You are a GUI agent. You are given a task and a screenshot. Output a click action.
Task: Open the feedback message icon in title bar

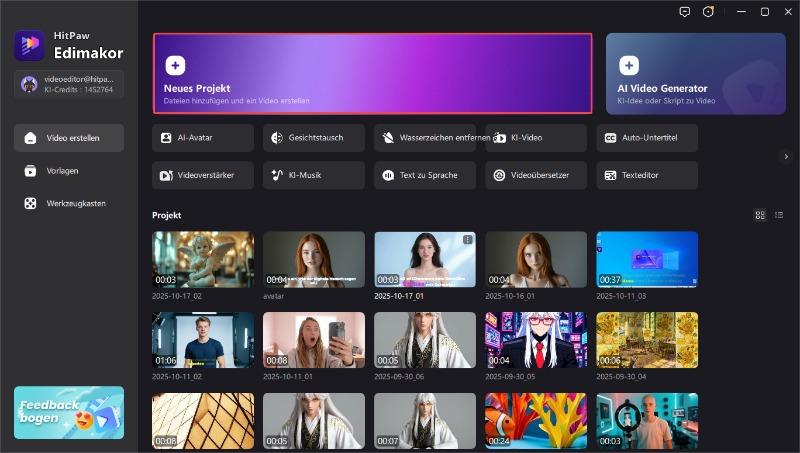684,12
